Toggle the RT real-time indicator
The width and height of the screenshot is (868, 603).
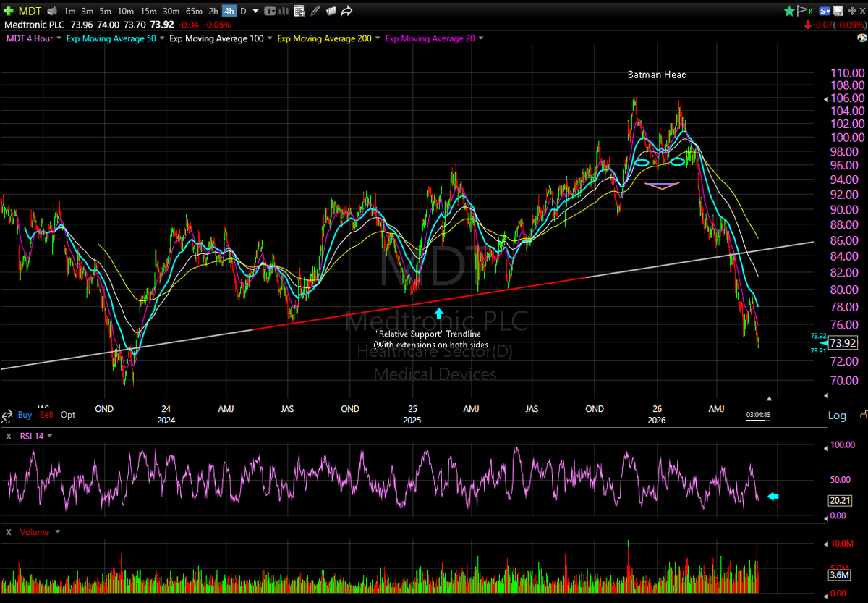(812, 11)
